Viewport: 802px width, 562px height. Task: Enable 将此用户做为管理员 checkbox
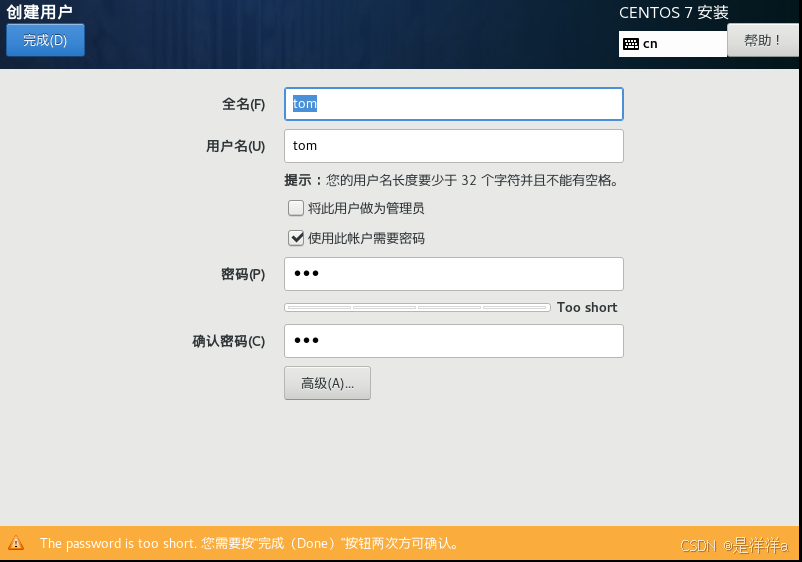click(296, 208)
